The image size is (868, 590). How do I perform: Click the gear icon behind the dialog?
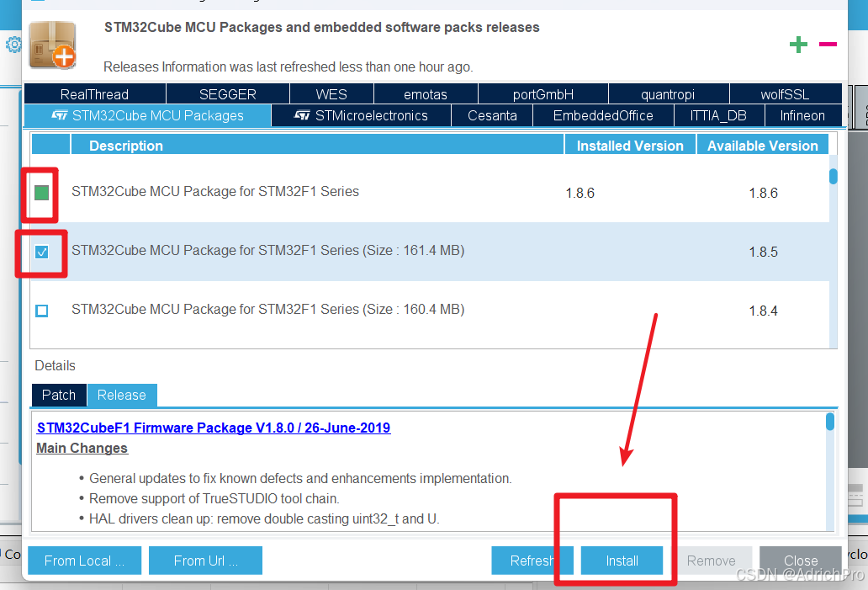13,45
